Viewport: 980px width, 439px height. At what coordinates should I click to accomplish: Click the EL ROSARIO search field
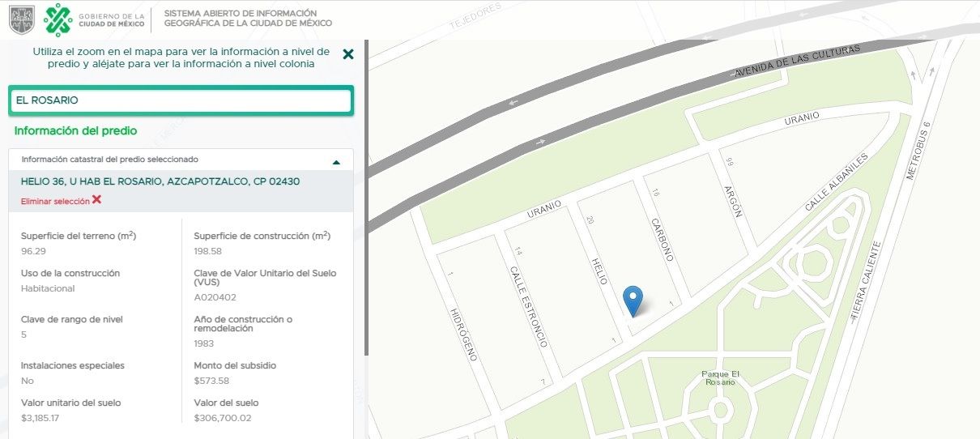coord(181,100)
